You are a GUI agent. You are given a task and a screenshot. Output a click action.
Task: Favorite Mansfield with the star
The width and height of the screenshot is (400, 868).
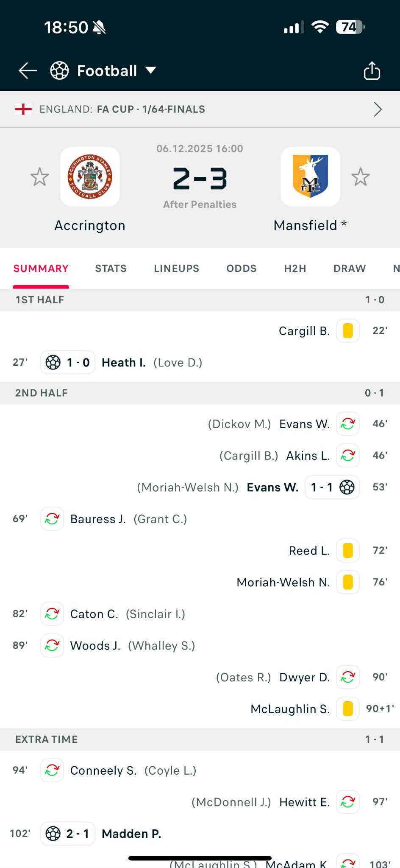361,177
